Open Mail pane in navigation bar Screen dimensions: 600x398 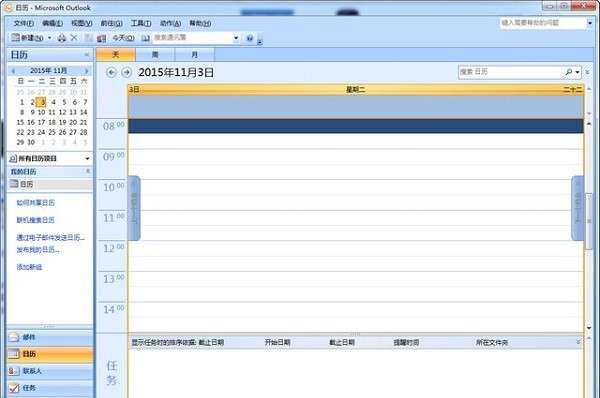(50, 337)
